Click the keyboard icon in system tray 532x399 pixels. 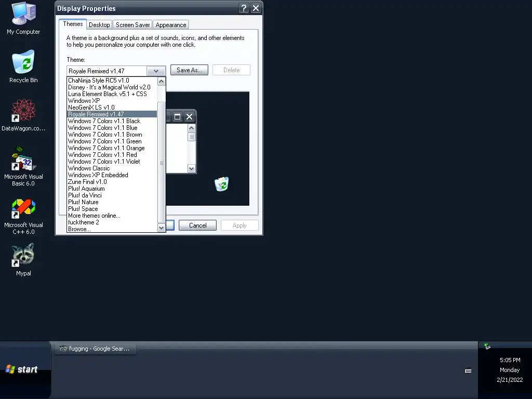[x=468, y=370]
